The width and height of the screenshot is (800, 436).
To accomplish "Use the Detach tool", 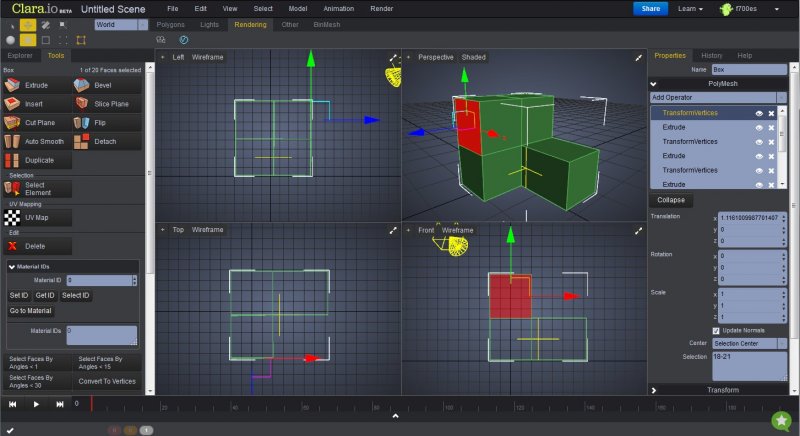I will 104,141.
